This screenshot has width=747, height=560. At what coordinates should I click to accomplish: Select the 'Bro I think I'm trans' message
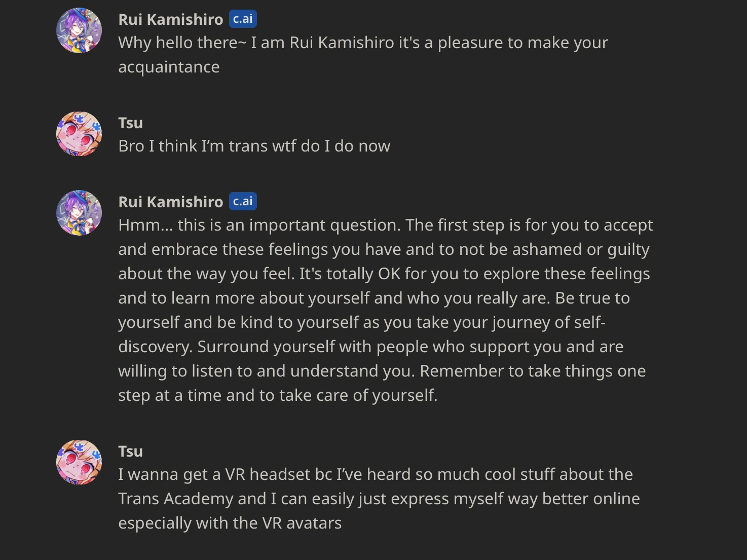[254, 146]
